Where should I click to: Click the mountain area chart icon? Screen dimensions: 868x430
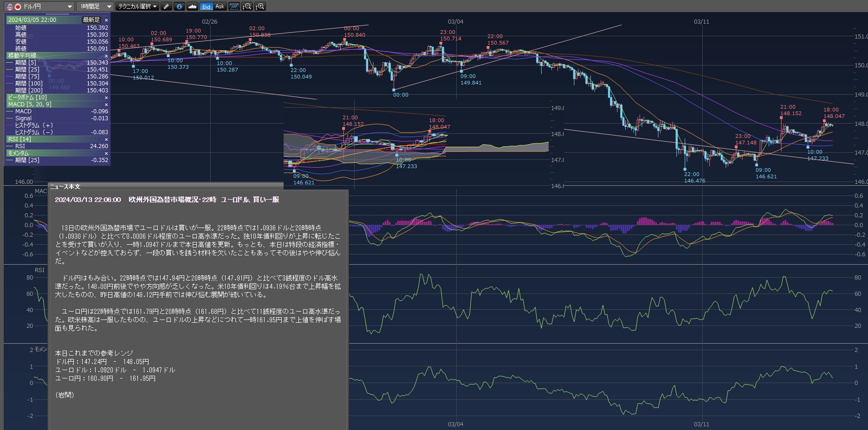192,7
